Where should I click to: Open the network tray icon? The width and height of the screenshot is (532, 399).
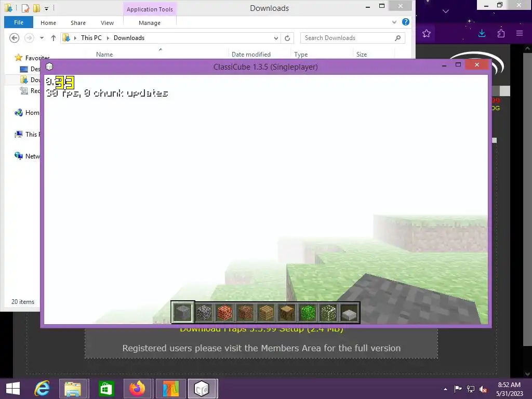(471, 389)
